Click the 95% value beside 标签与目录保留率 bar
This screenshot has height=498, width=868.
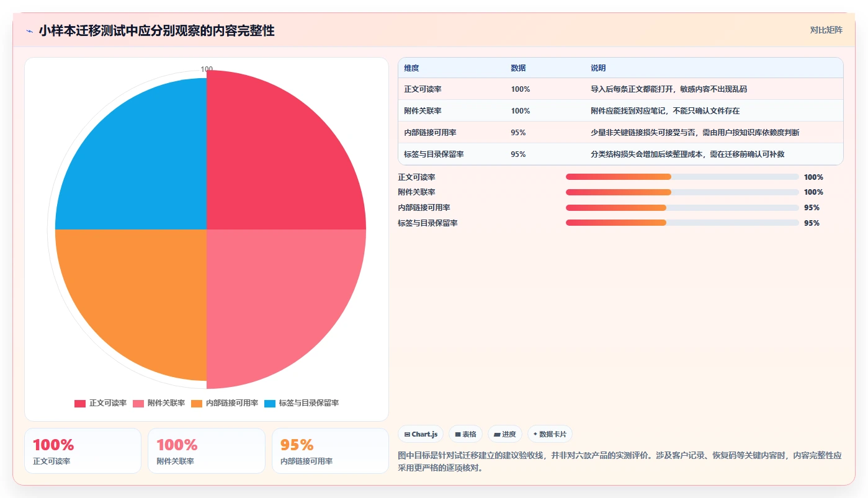[812, 223]
